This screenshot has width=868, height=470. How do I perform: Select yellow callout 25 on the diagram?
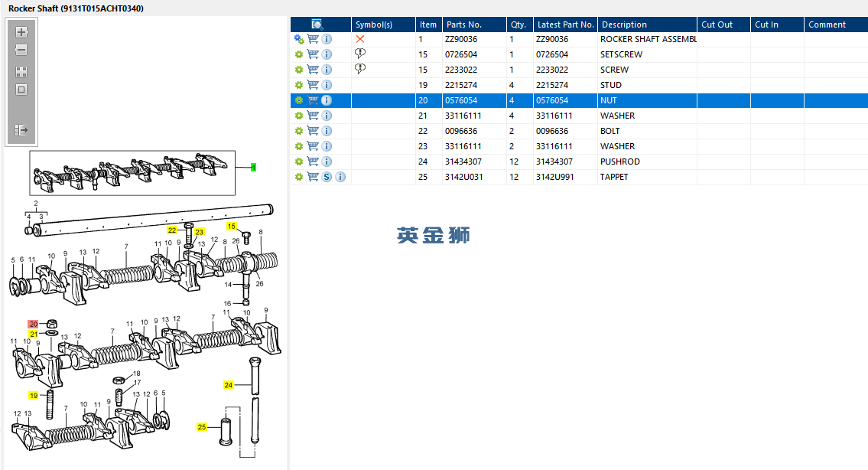pyautogui.click(x=201, y=427)
